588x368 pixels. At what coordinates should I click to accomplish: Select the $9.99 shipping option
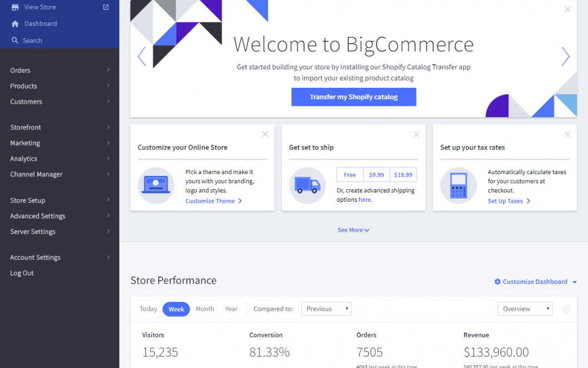pos(377,174)
